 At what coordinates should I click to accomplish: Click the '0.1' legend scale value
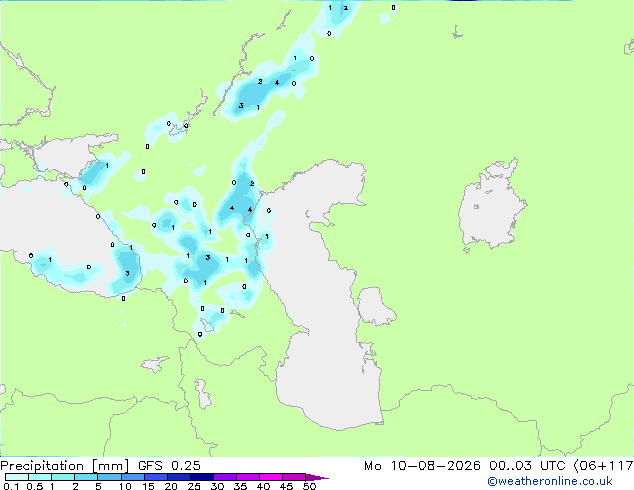point(11,486)
